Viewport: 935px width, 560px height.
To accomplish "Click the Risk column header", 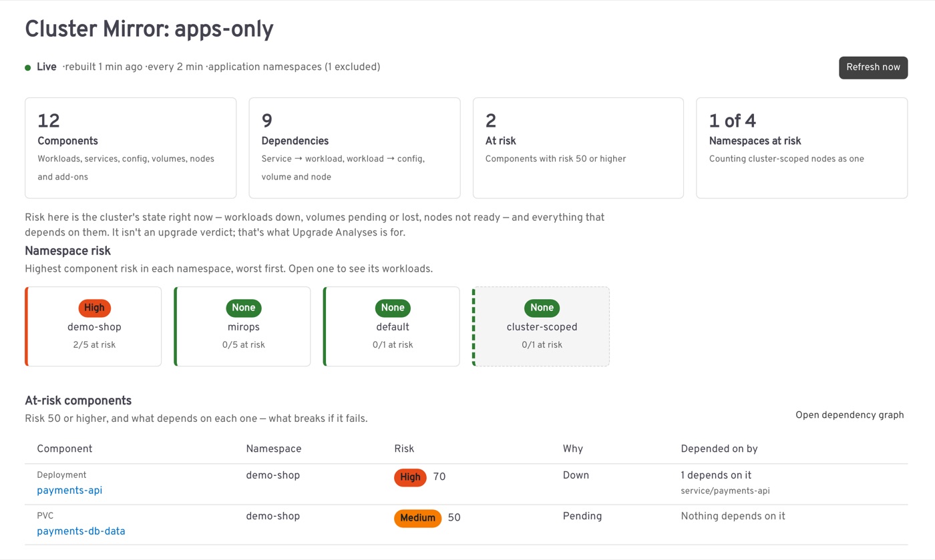I will click(x=404, y=449).
